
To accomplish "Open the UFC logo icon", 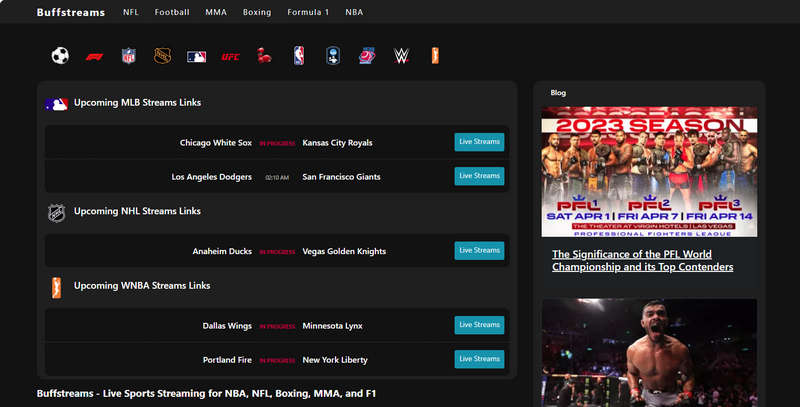I will tap(230, 57).
